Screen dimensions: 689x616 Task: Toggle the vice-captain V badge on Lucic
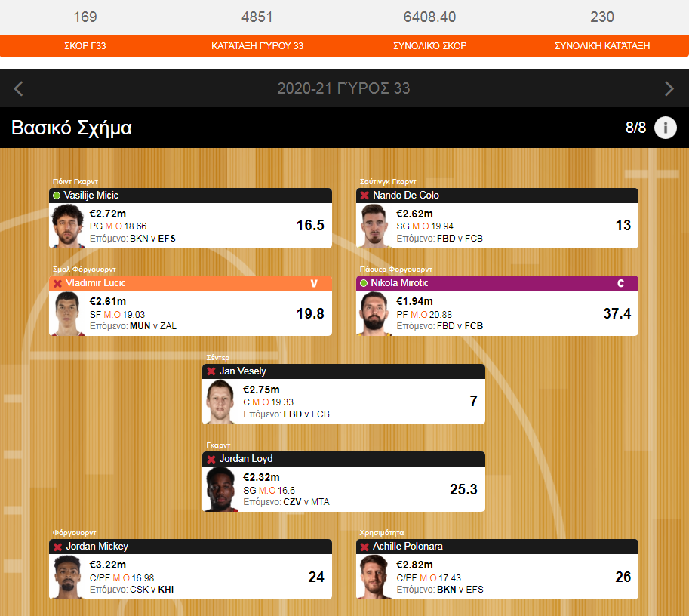click(x=314, y=283)
